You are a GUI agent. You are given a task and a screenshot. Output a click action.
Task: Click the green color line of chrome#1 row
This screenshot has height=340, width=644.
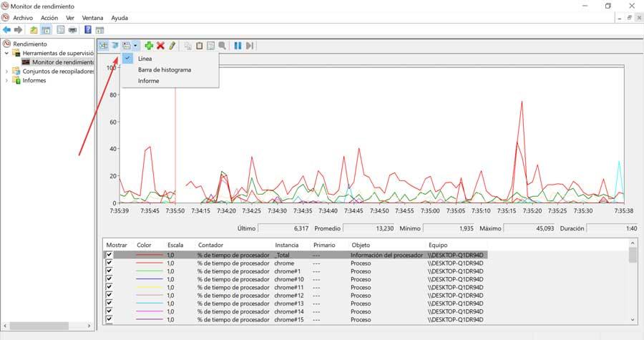pos(150,271)
